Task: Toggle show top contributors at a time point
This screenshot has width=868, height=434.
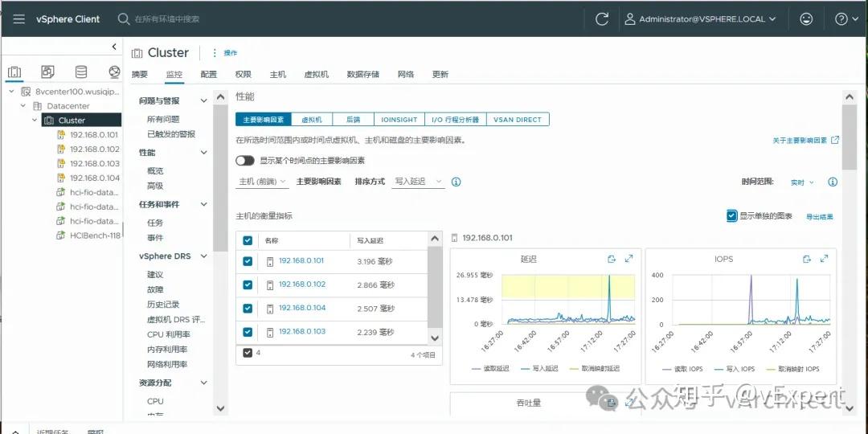Action: click(x=244, y=161)
